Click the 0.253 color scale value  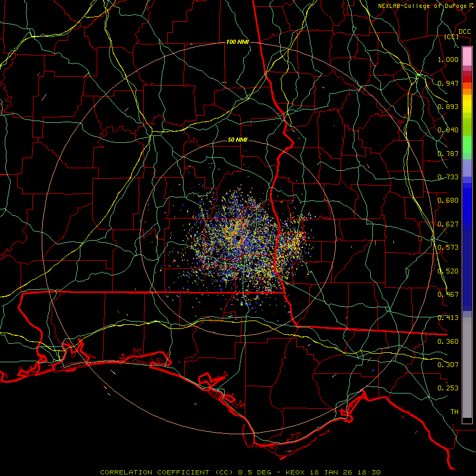coord(448,388)
